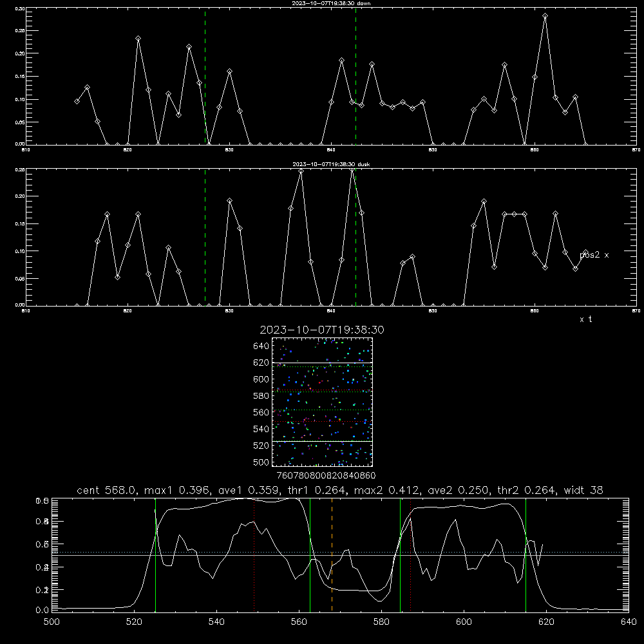Click the orange dashed center line at 568
This screenshot has height=644, width=644.
tap(332, 554)
